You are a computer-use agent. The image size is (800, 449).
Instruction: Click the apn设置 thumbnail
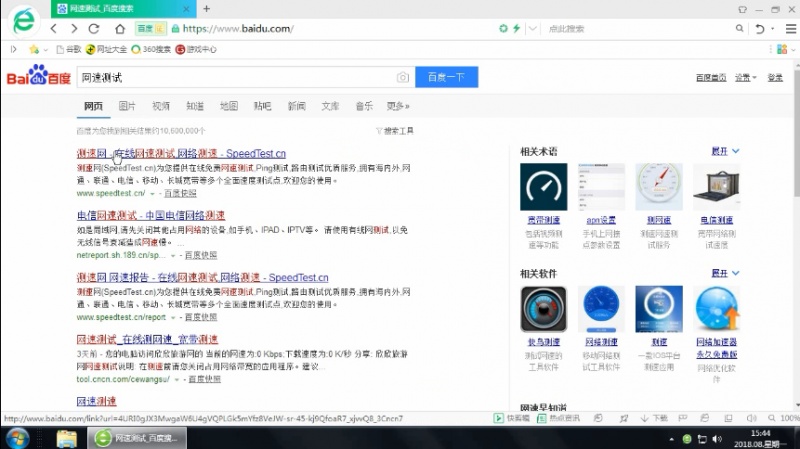point(601,187)
